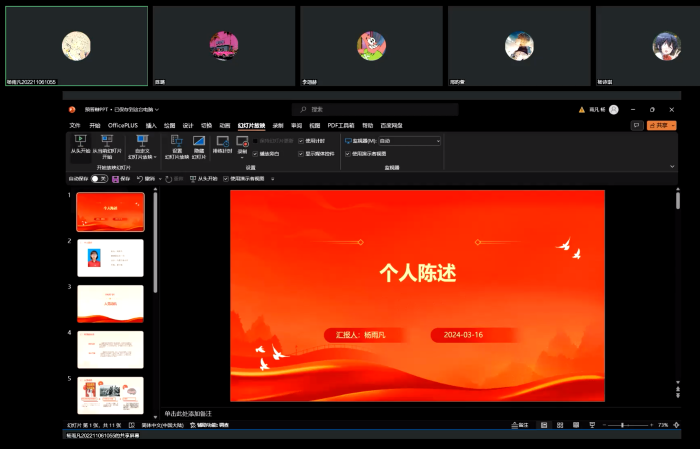Click the comments icon beside 共享
700x449 pixels.
636,125
